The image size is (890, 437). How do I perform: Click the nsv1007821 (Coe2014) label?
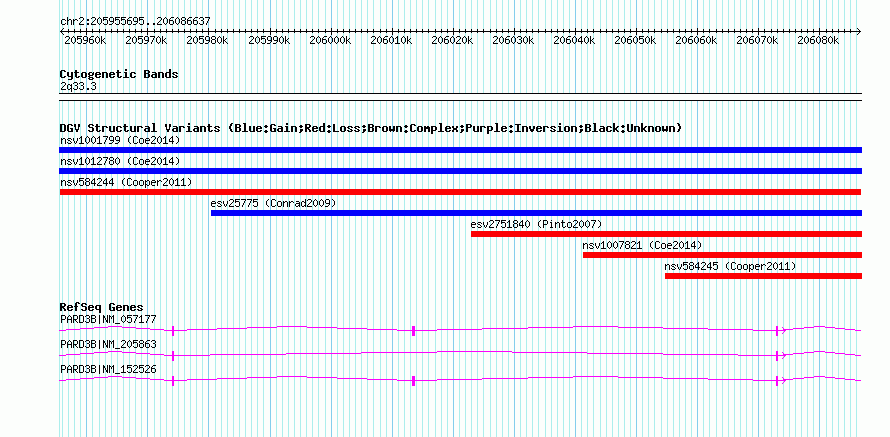(643, 245)
